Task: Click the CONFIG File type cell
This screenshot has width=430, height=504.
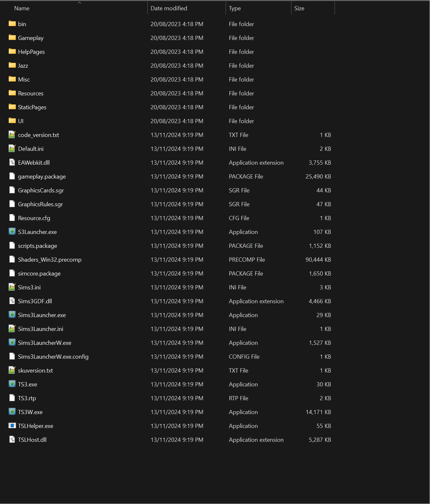Action: [x=244, y=357]
